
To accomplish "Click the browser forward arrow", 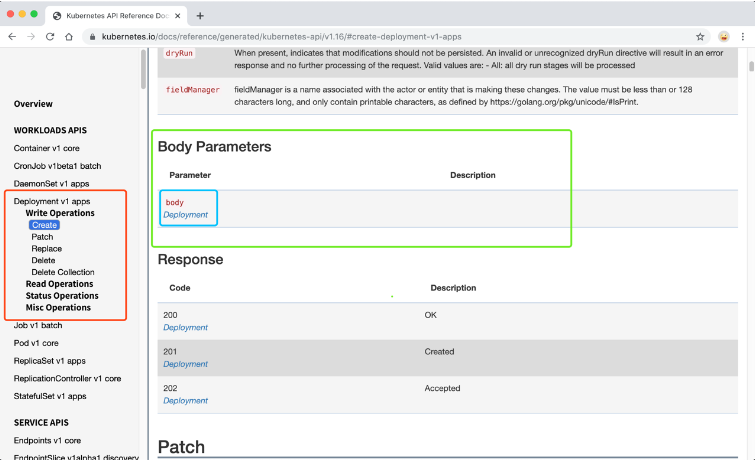I will pyautogui.click(x=31, y=37).
